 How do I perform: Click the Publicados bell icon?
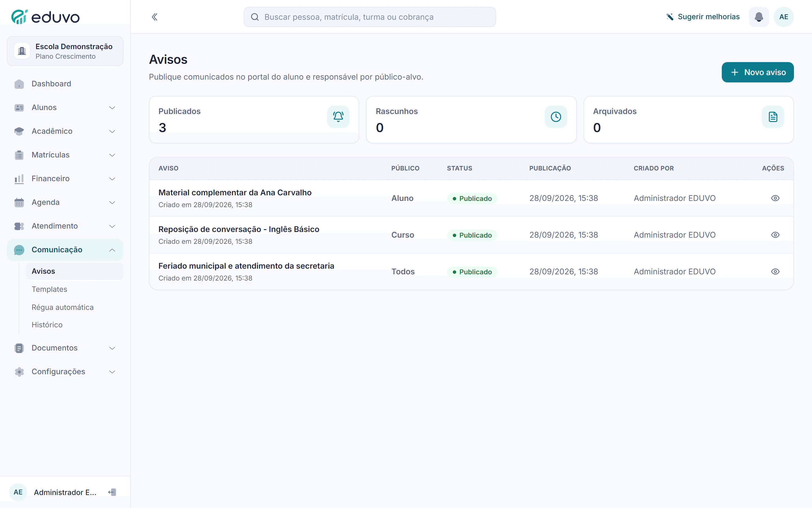338,117
